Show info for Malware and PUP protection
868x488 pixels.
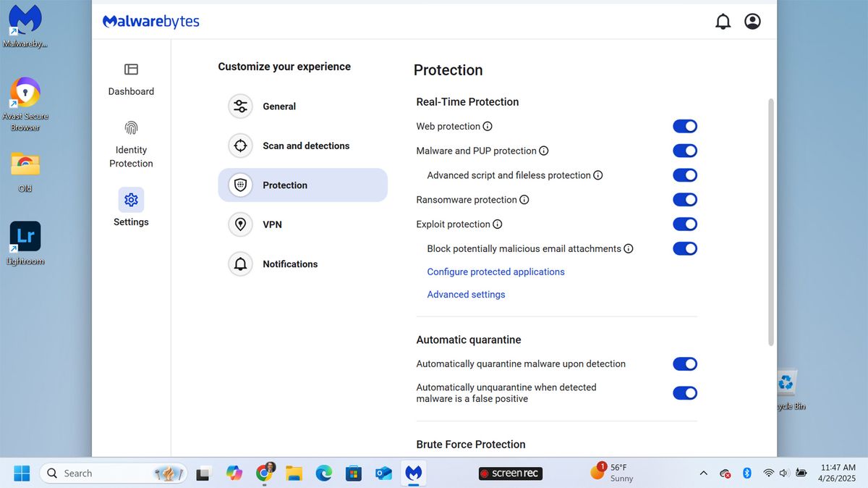click(545, 151)
